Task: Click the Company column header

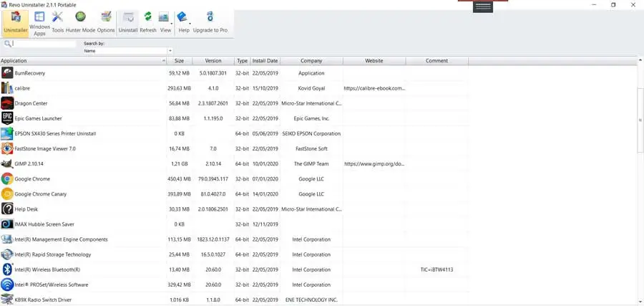Action: (x=311, y=61)
